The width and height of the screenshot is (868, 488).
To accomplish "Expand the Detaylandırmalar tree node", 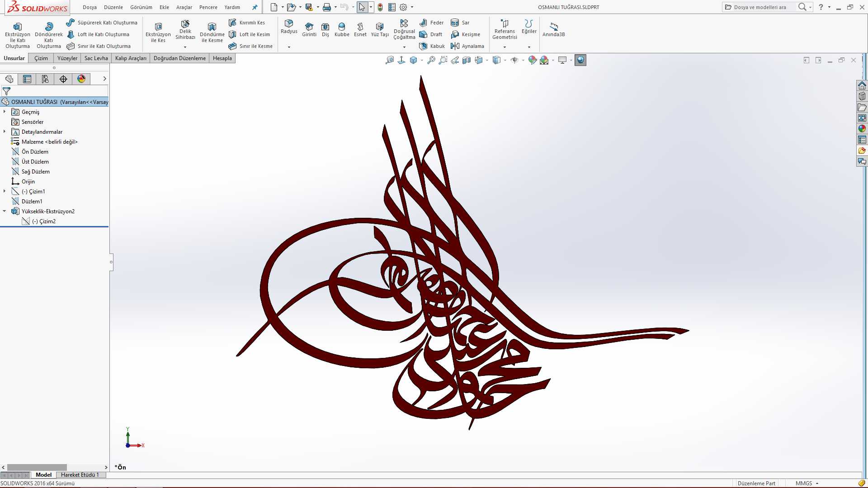I will point(5,131).
